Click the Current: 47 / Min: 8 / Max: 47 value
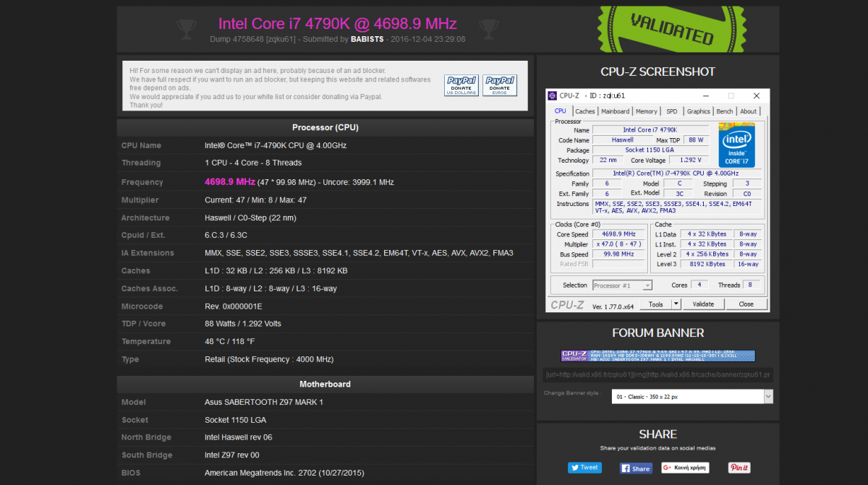Image resolution: width=868 pixels, height=485 pixels. (x=255, y=199)
